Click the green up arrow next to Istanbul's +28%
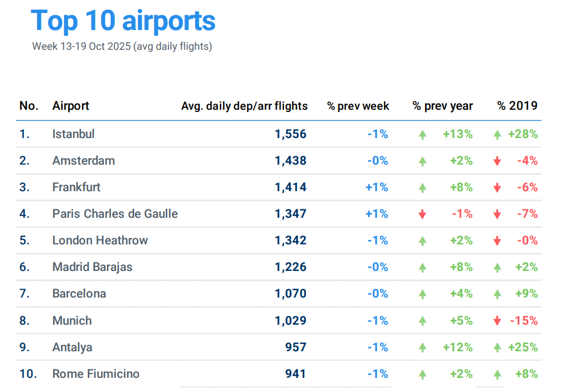This screenshot has width=565, height=392. (497, 135)
